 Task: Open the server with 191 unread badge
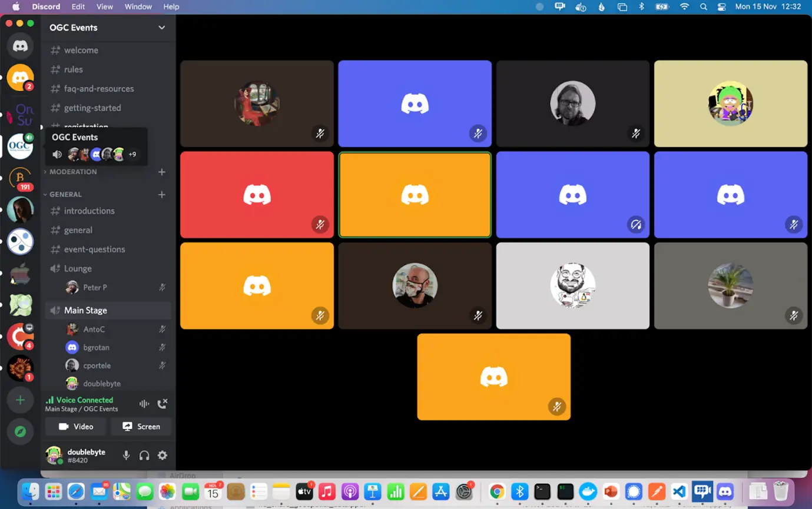pos(20,178)
